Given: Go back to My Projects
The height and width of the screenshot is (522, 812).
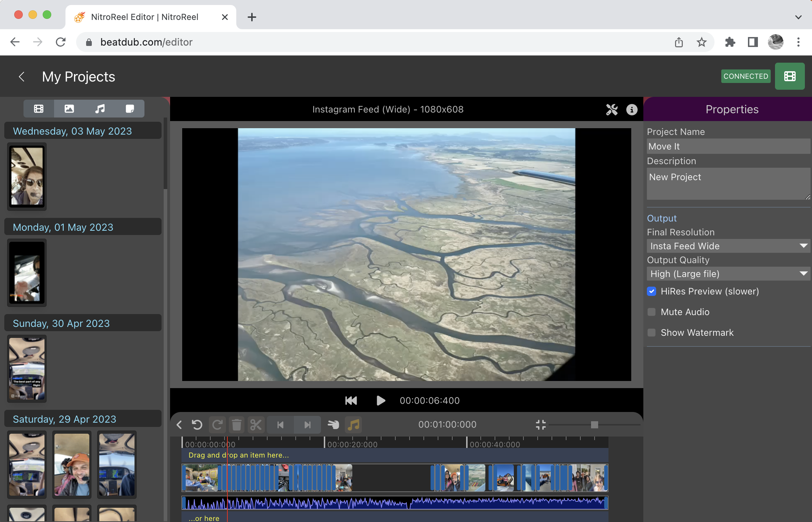Looking at the screenshot, I should tap(22, 77).
